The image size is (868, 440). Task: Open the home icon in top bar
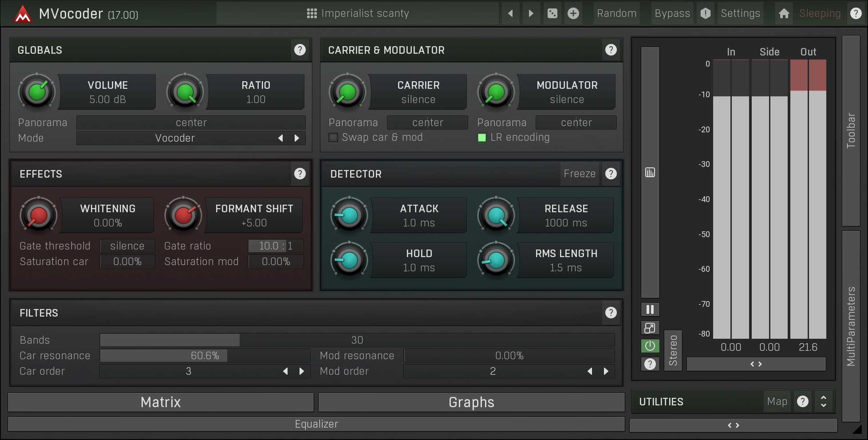tap(784, 13)
